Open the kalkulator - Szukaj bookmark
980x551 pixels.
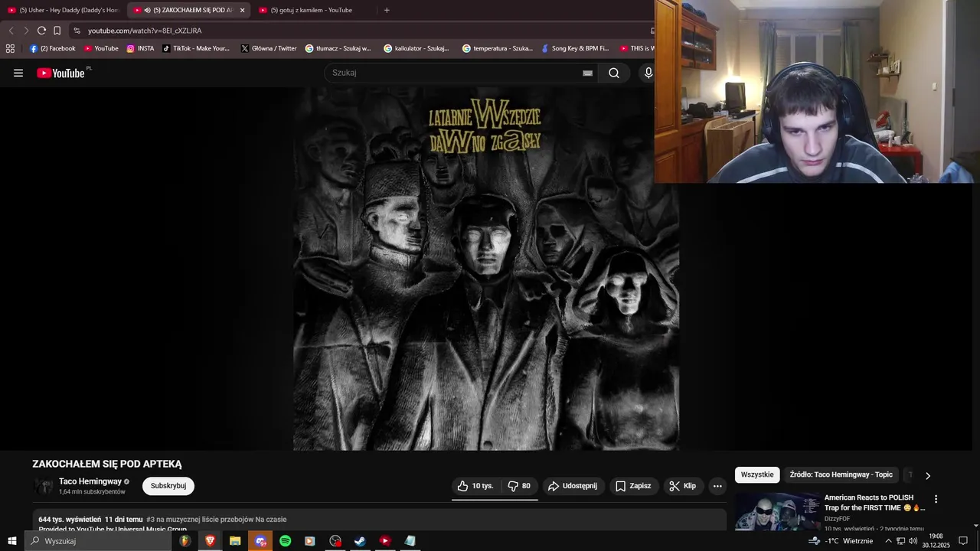point(416,48)
